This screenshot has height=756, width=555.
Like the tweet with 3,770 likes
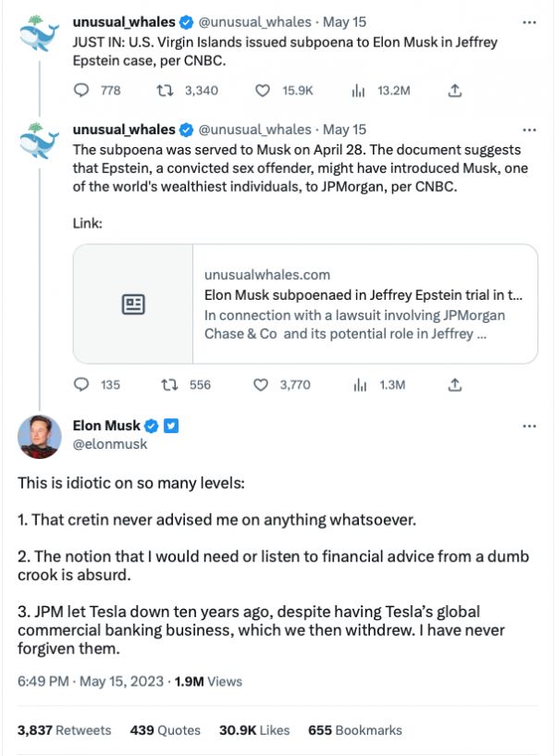[262, 384]
